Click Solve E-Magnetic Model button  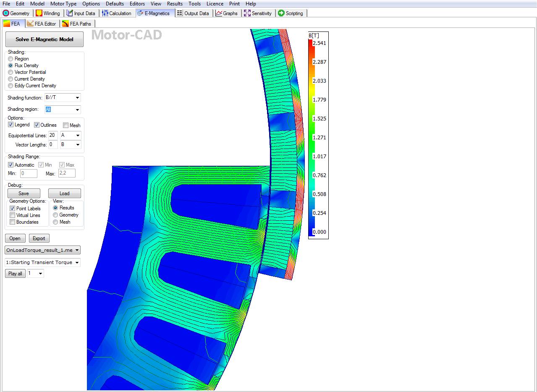pos(45,39)
